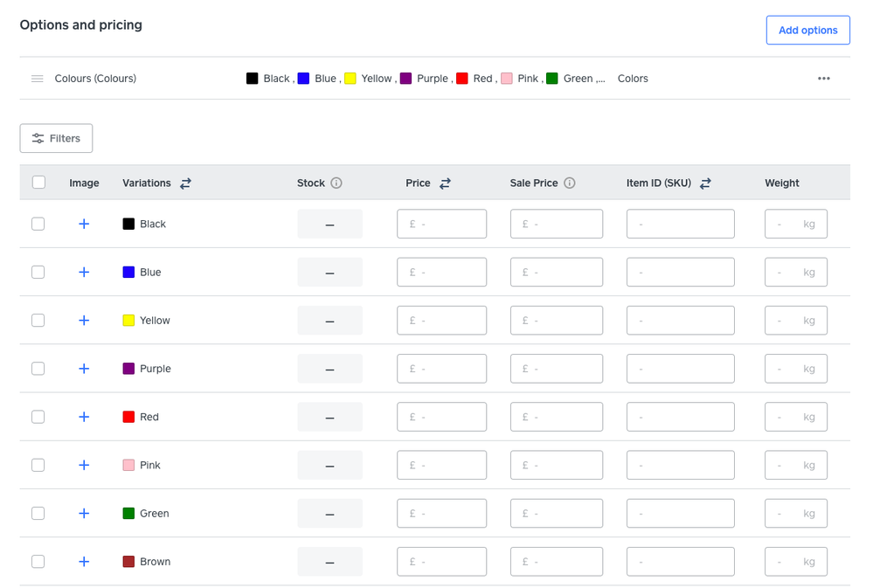Open the Stock setting for Yellow
The width and height of the screenshot is (873, 588).
[x=329, y=321]
